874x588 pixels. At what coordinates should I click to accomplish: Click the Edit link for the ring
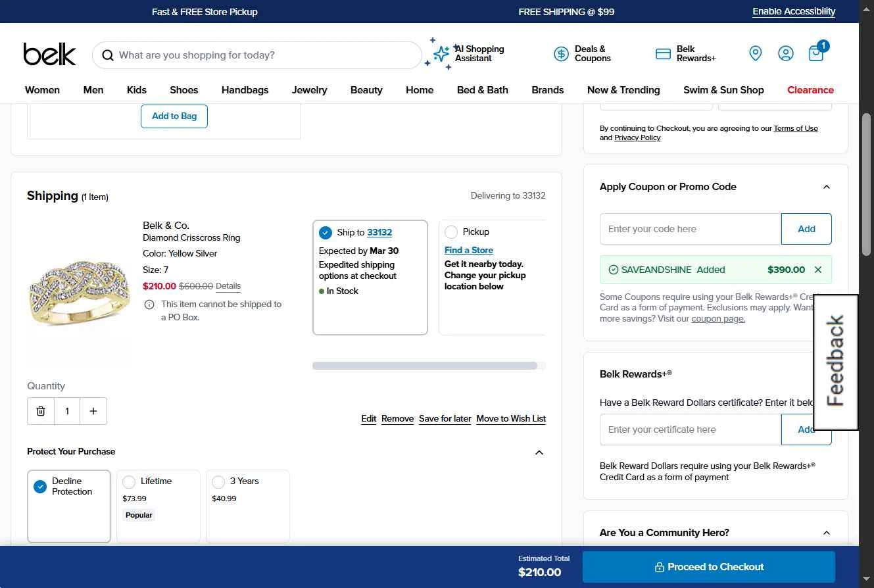click(x=369, y=419)
